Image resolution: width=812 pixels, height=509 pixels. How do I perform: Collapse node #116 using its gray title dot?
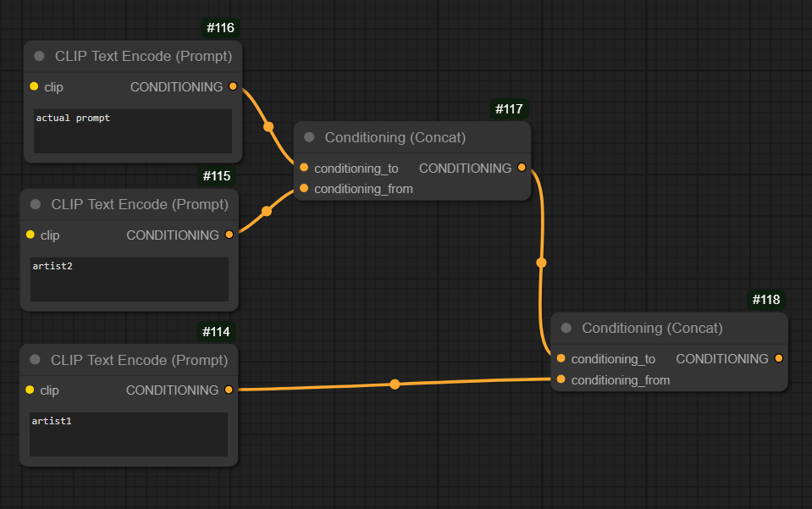point(39,56)
